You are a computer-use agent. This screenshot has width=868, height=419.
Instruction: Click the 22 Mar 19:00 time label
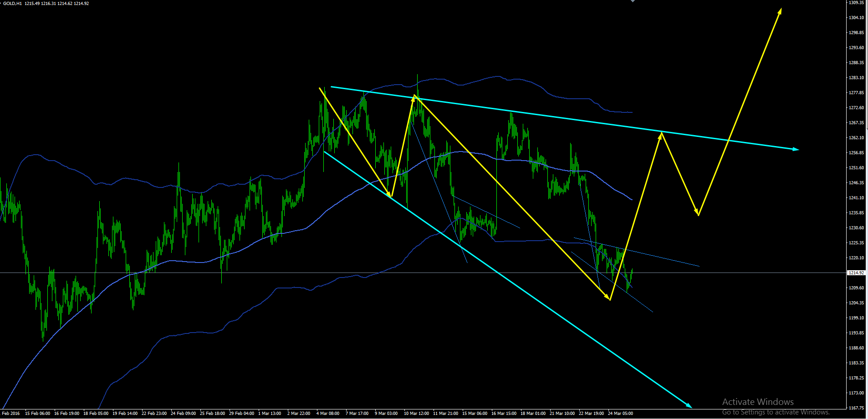(592, 414)
